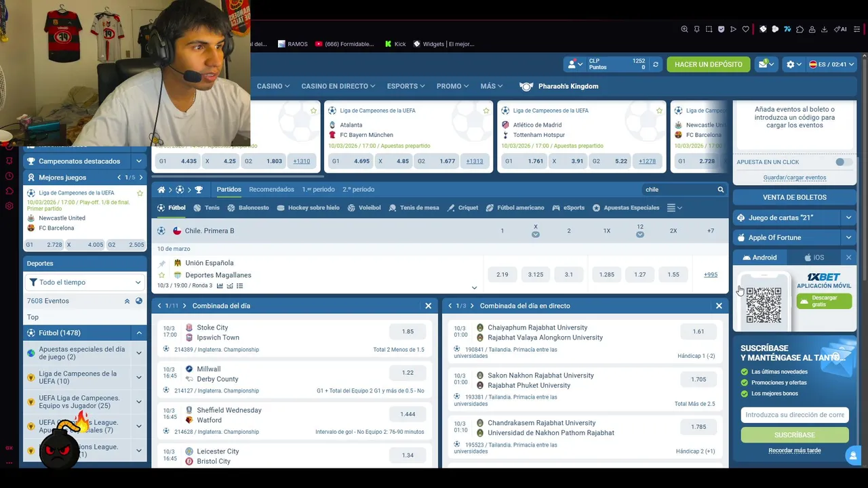Select the Tenis de mesa sport filter

click(x=414, y=208)
